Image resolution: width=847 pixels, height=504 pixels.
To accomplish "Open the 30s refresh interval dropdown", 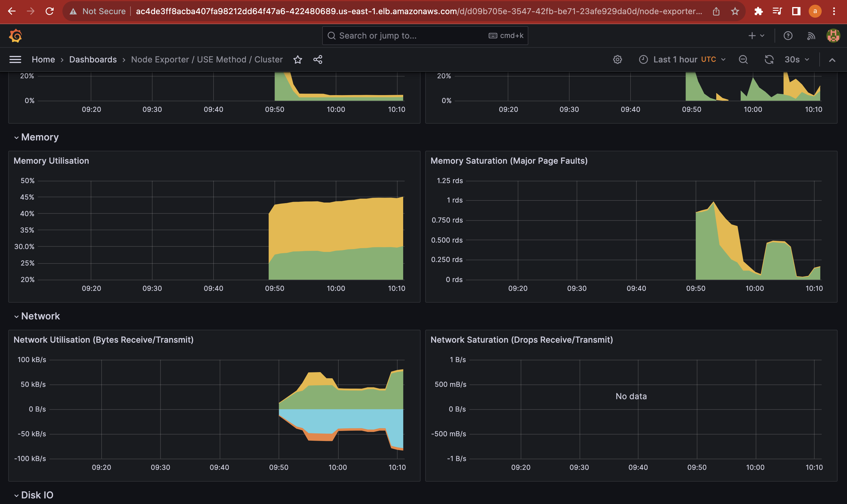I will click(797, 60).
